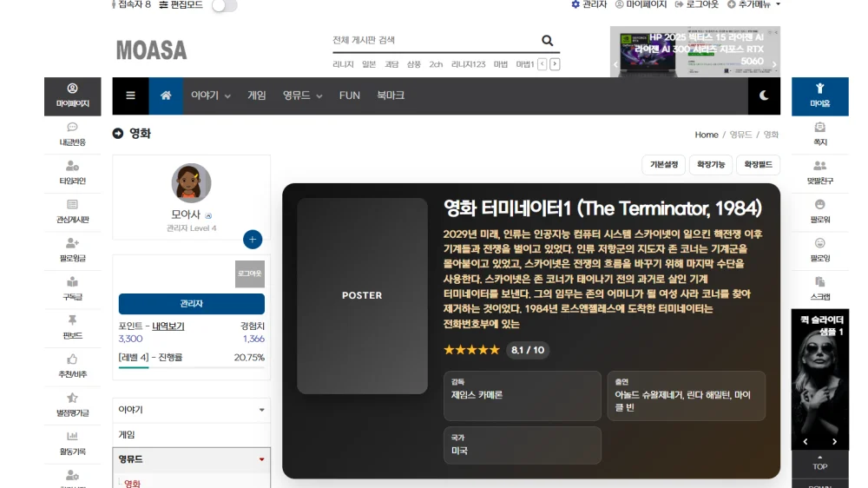Click the 괴담 search keyword
868x488 pixels.
[391, 64]
